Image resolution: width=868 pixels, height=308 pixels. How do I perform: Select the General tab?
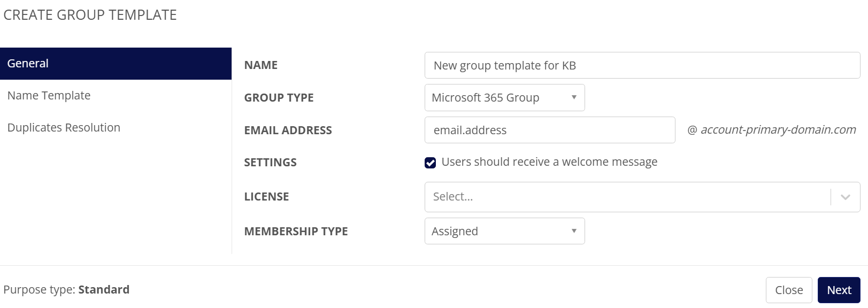coord(116,64)
